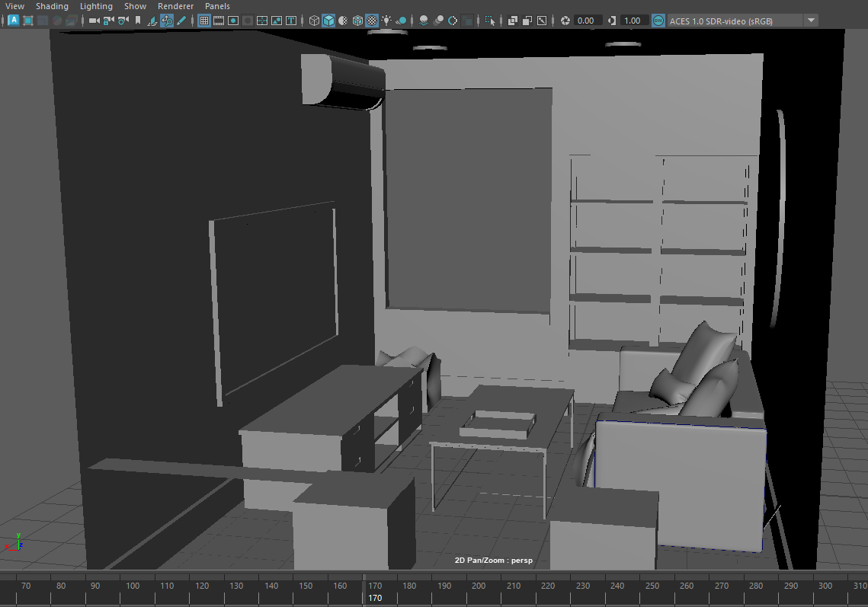
Task: Open the Renderer menu
Action: point(175,6)
